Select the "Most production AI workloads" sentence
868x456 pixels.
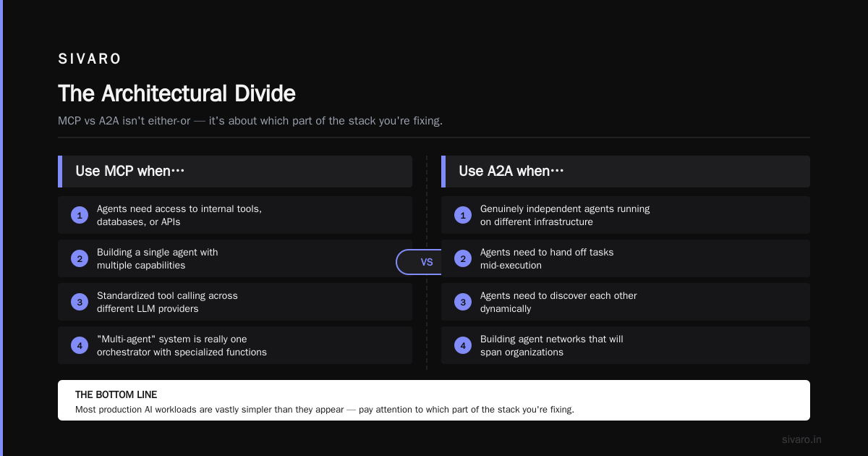(325, 410)
